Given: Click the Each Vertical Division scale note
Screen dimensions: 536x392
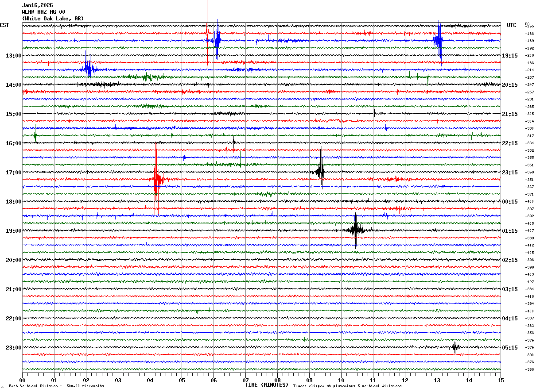Looking at the screenshot, I should pos(56,386).
